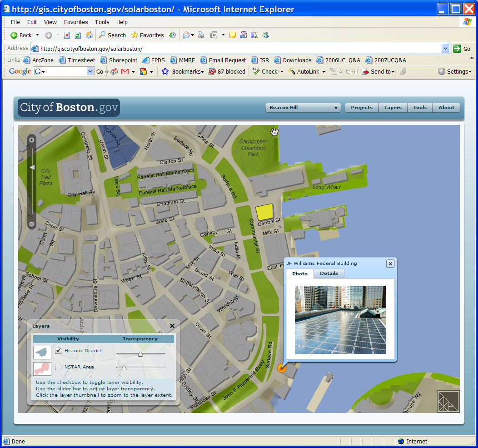
Task: Open the Favorites menu
Action: 76,22
